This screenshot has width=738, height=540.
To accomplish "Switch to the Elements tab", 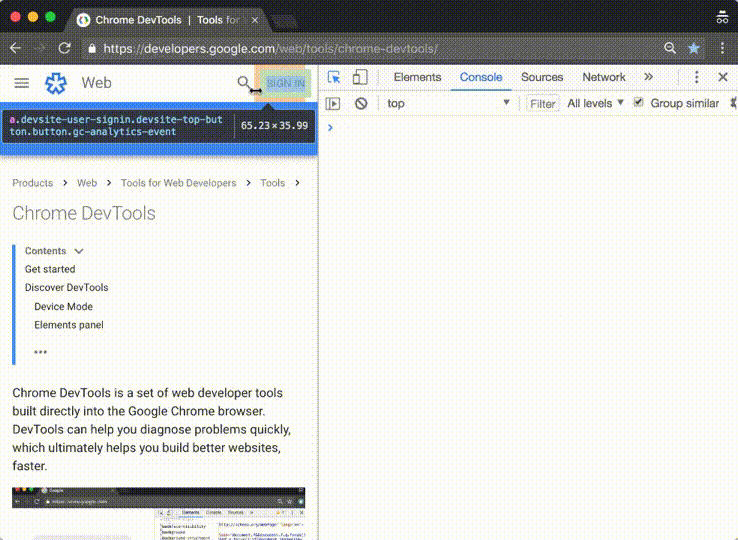I will pos(417,77).
